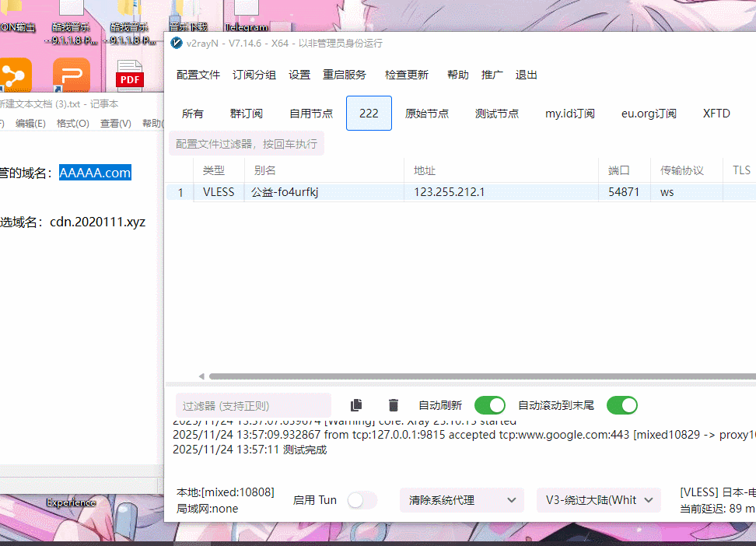
Task: Copy log output with the copy icon
Action: tap(356, 405)
